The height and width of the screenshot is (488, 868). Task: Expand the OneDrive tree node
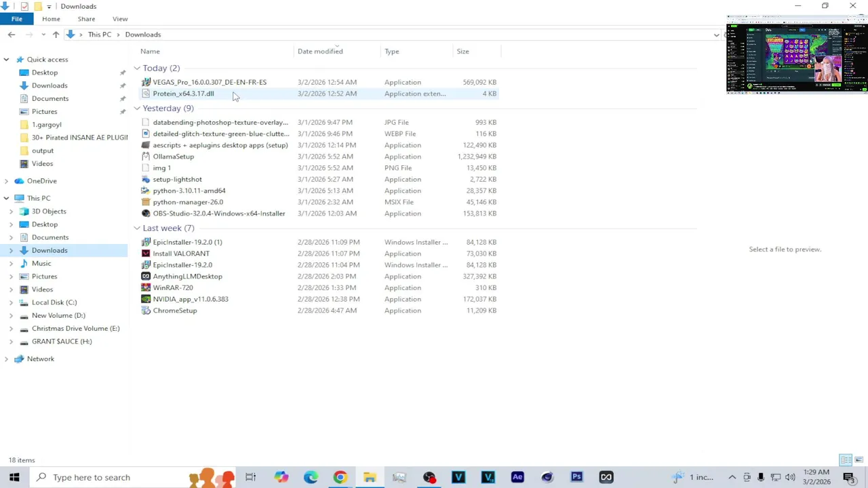pyautogui.click(x=6, y=181)
